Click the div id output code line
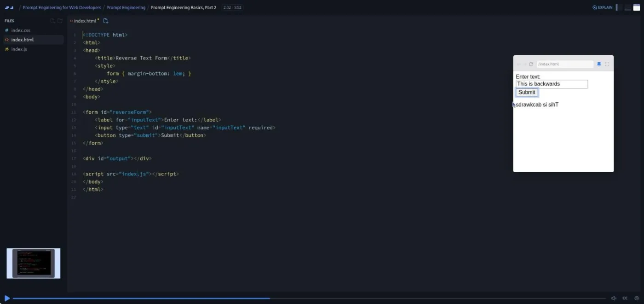The image size is (644, 304). click(x=117, y=158)
